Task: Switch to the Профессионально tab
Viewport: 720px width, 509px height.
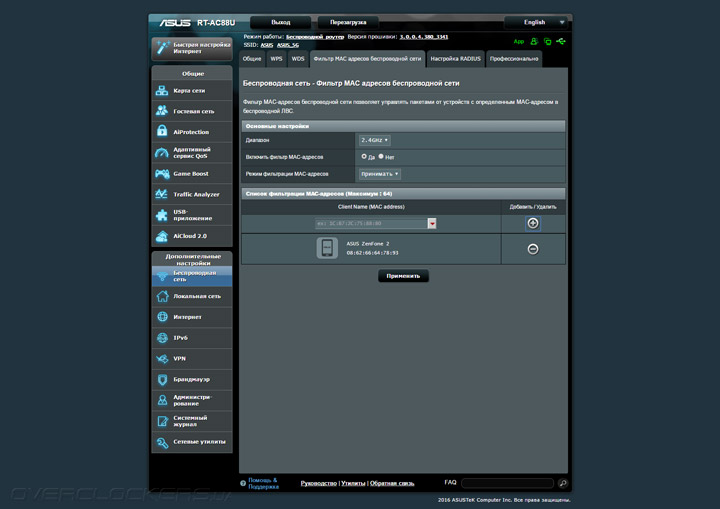Action: click(514, 59)
